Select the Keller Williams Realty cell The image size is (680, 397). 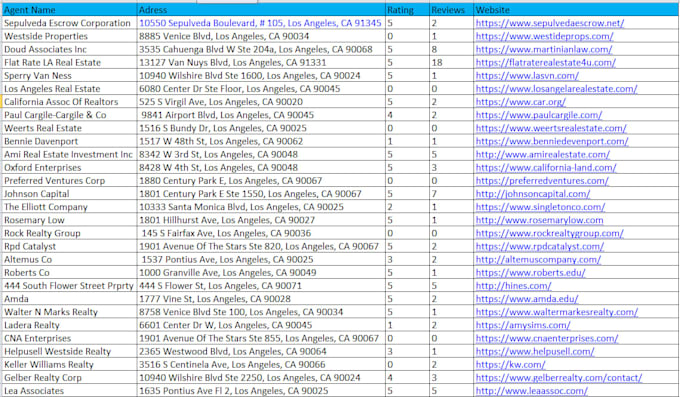[x=69, y=365]
